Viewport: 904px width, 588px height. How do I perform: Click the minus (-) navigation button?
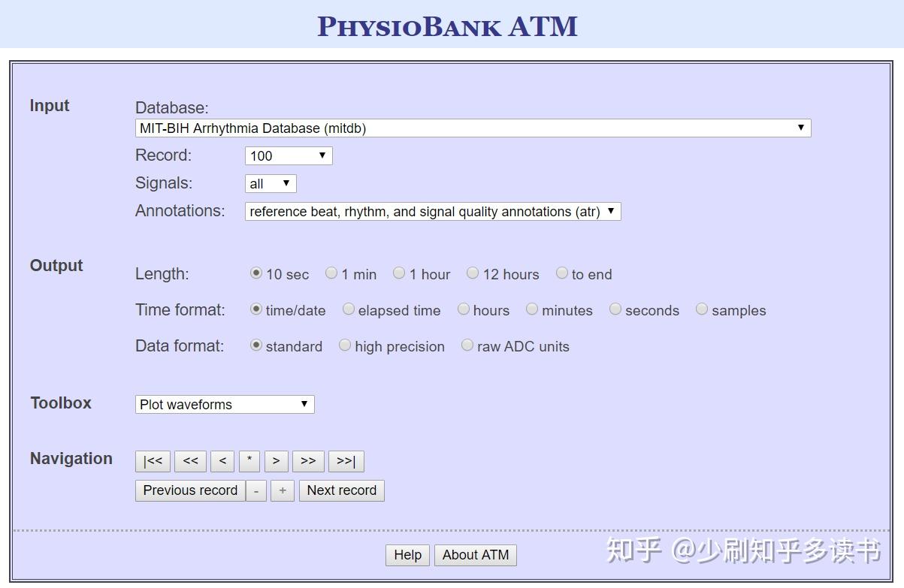click(256, 490)
